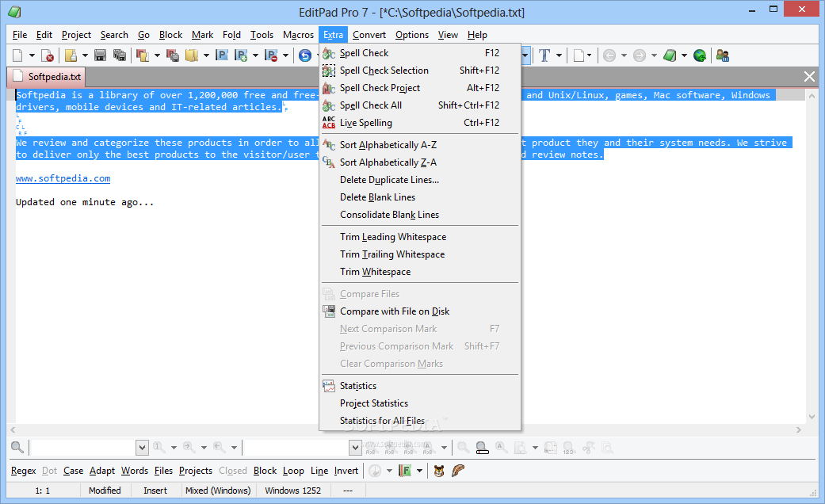
Task: Click the Remove from Project P-minus icon
Action: [x=271, y=55]
